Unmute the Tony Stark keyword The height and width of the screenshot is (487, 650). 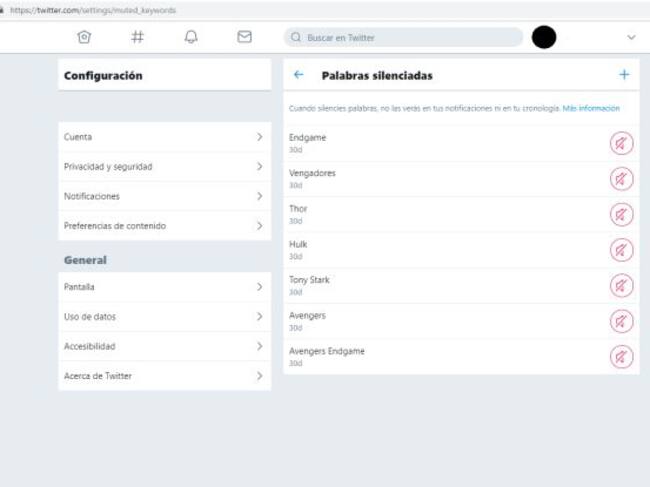(x=621, y=286)
